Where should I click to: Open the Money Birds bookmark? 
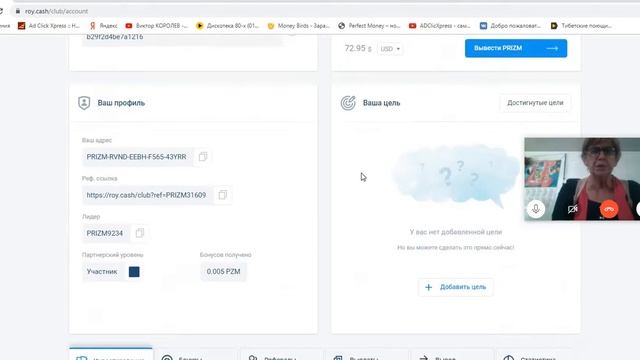[298, 26]
